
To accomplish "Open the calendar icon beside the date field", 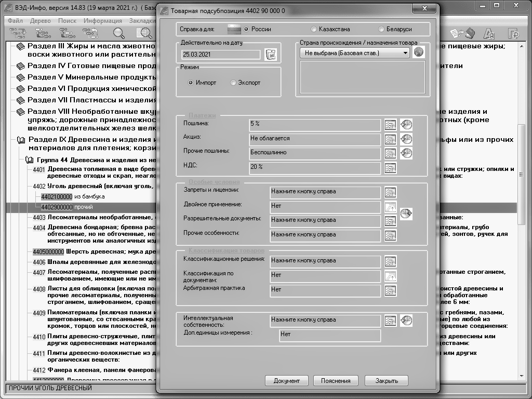I will pyautogui.click(x=270, y=55).
